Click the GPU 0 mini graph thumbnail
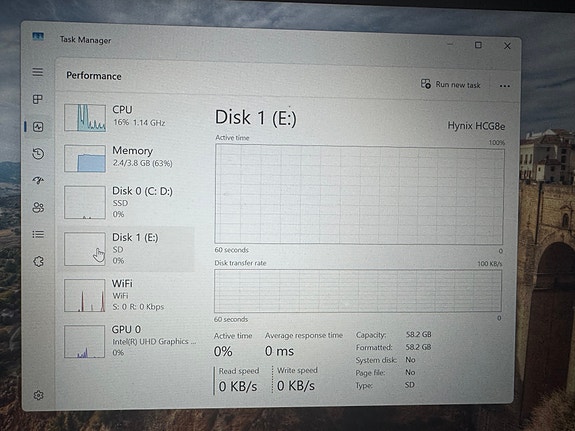 [84, 341]
